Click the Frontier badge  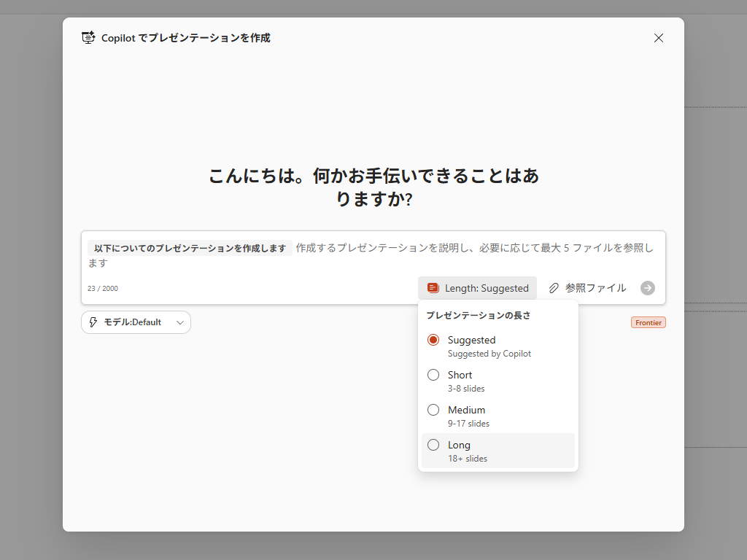pyautogui.click(x=648, y=322)
